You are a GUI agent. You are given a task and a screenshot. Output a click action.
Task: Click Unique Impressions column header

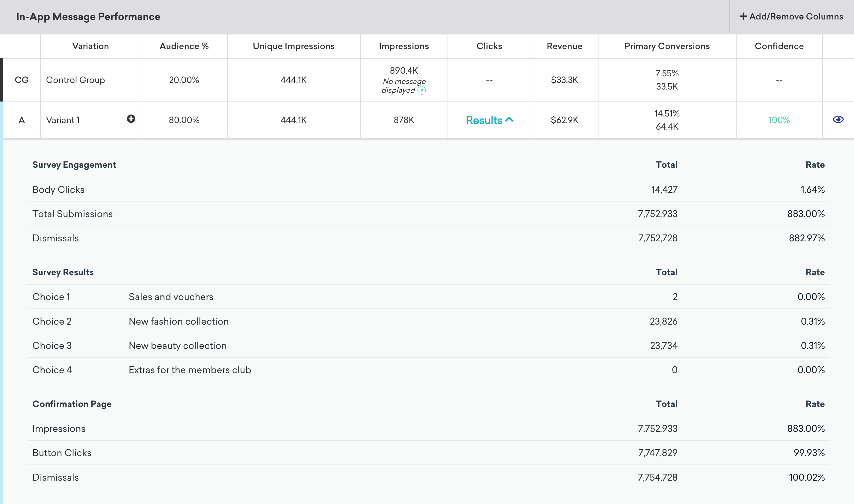tap(292, 46)
